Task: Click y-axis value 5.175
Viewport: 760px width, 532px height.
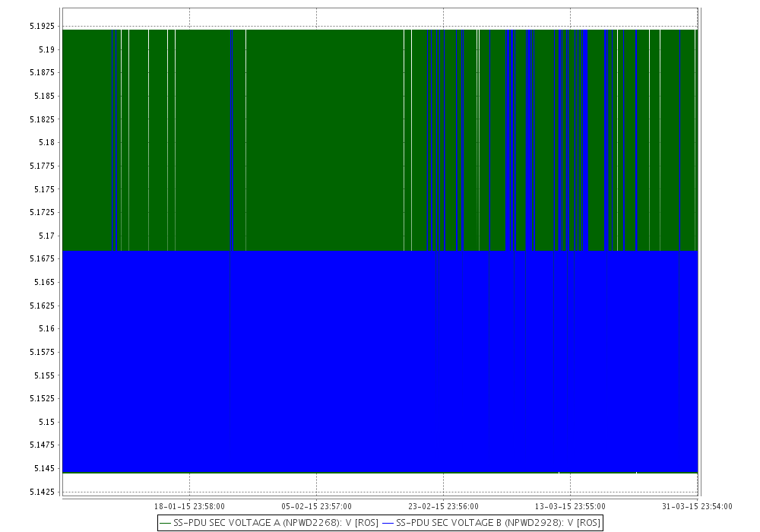Action: click(x=45, y=189)
